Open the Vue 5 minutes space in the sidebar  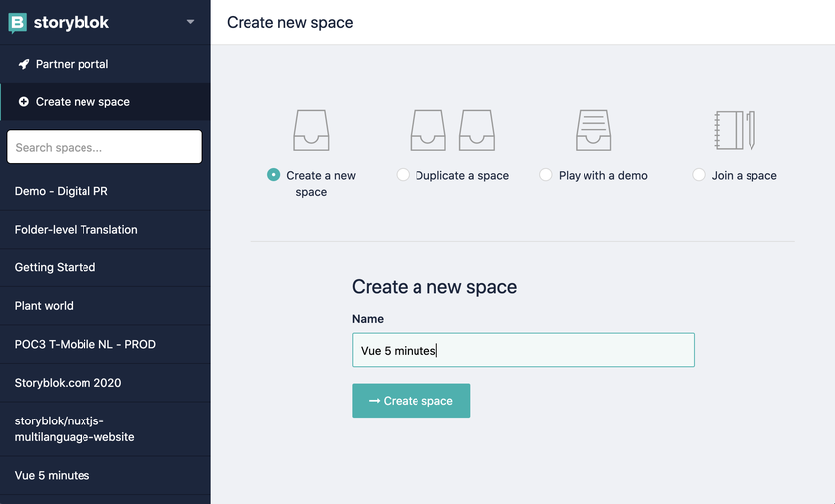pyautogui.click(x=105, y=475)
